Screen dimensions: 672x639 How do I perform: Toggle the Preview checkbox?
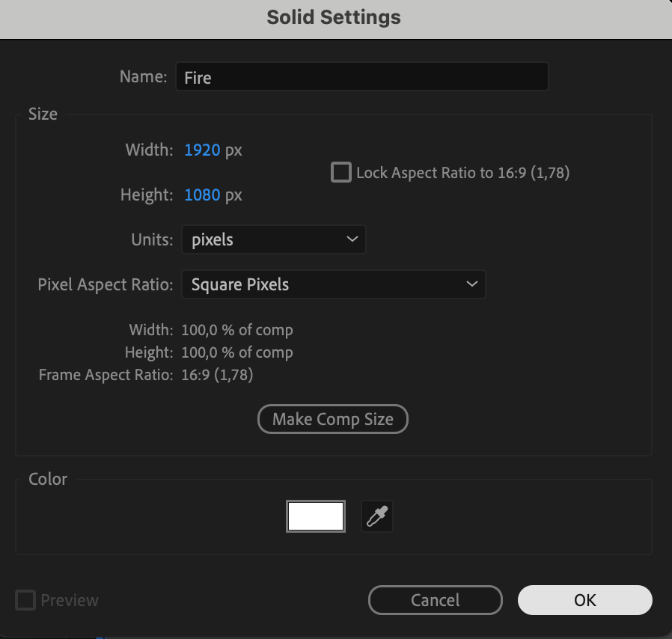point(25,600)
